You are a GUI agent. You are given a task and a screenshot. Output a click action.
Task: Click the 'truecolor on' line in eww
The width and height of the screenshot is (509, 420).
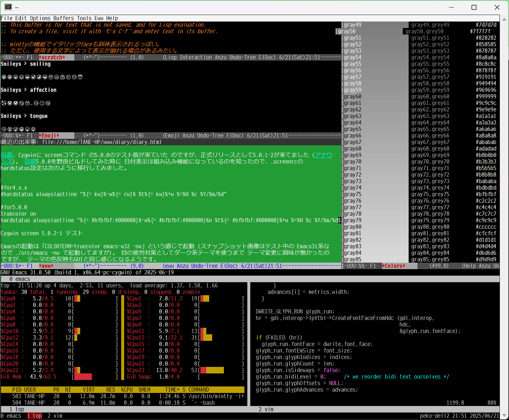pos(18,214)
